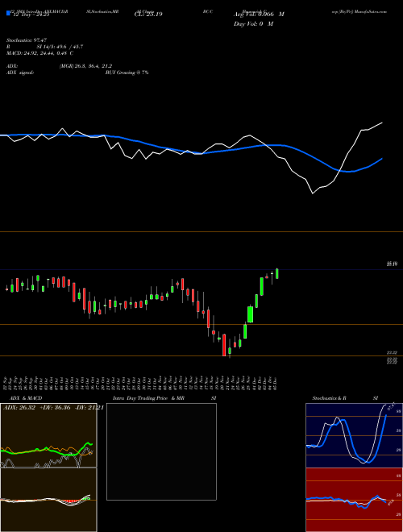Click the 'BUY Growing @ 7%' signal text
The height and width of the screenshot is (532, 403).
tap(127, 73)
